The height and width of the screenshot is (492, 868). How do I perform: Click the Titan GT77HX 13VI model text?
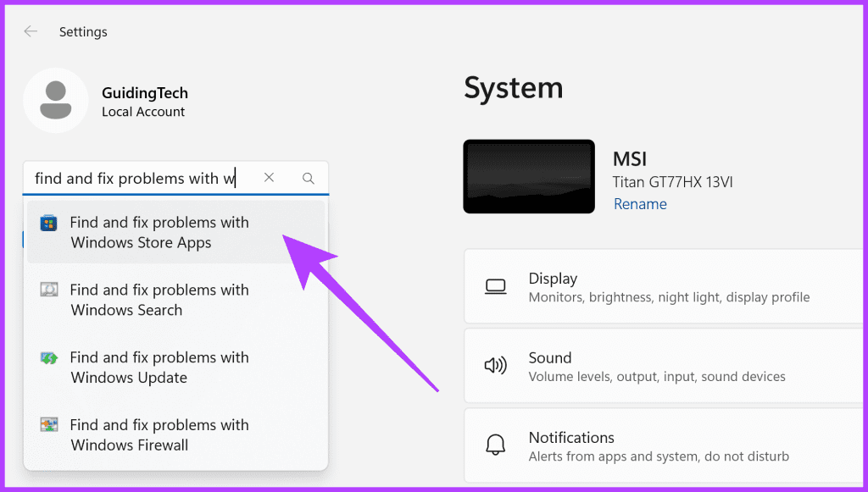tap(672, 182)
